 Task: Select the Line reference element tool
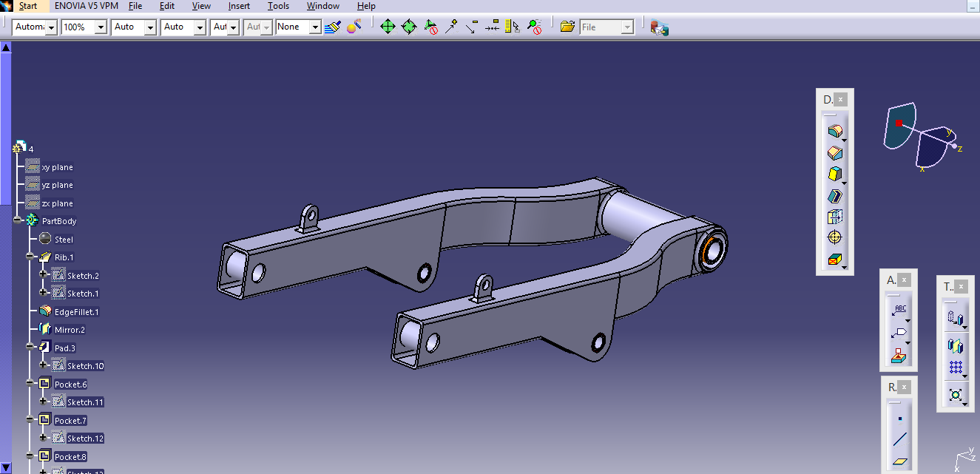(900, 440)
